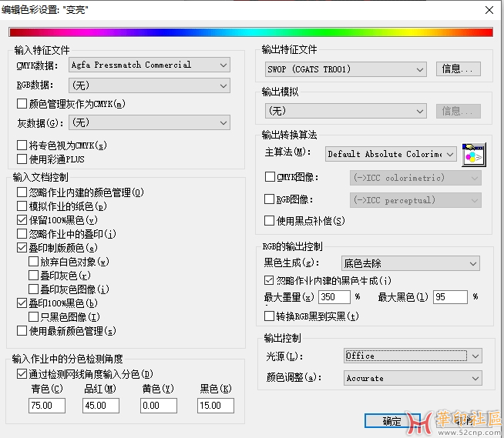Enable RGB图像 algorithm checkbox
504x438 pixels.
coord(269,199)
